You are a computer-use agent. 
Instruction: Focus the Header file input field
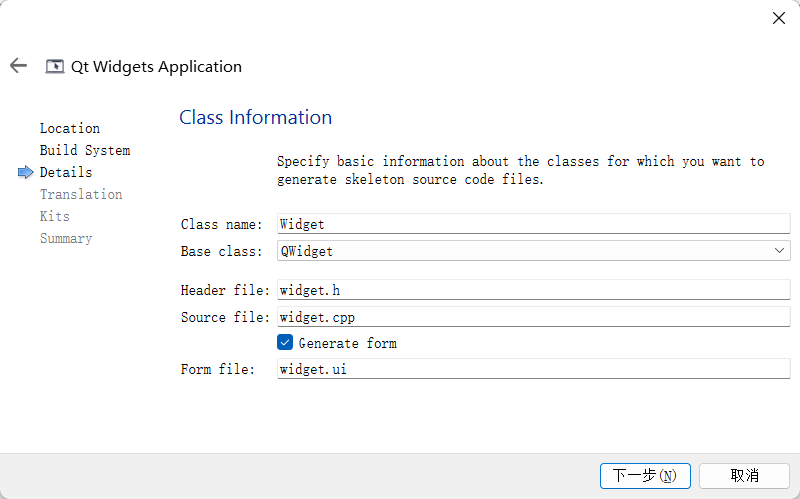534,290
